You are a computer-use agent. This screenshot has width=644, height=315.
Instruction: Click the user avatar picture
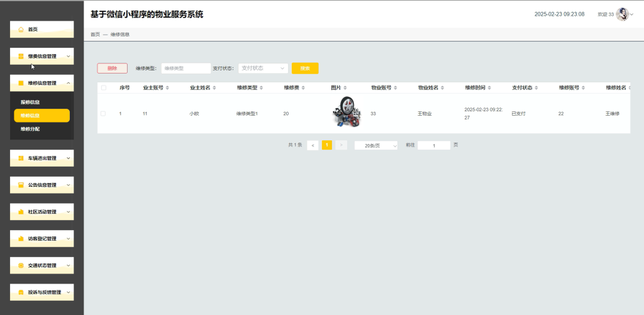click(x=622, y=14)
